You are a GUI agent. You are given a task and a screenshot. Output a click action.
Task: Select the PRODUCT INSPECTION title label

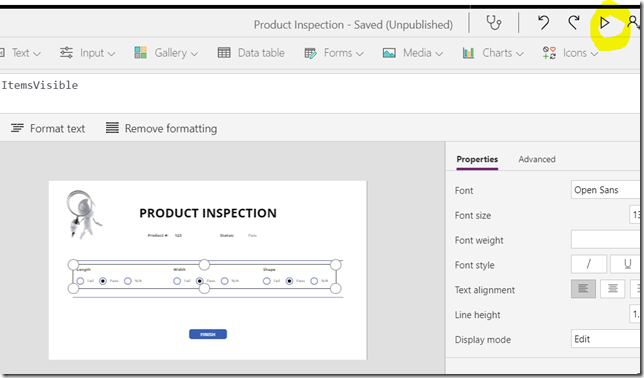(208, 213)
